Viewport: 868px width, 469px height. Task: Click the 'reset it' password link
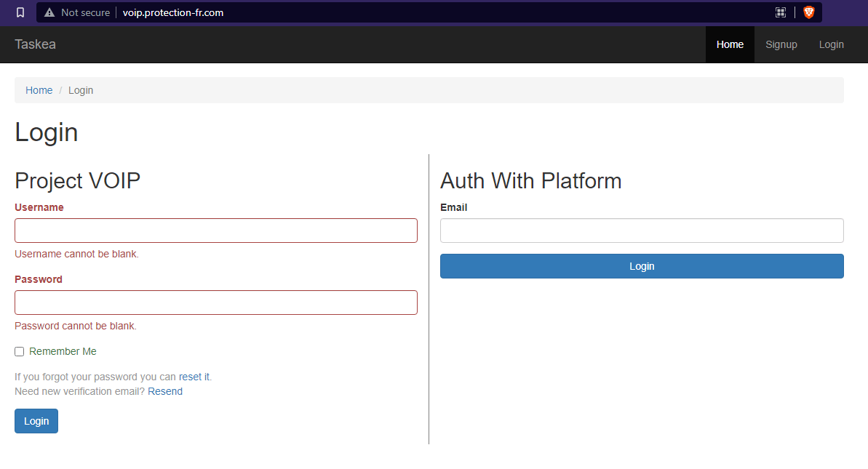(193, 377)
